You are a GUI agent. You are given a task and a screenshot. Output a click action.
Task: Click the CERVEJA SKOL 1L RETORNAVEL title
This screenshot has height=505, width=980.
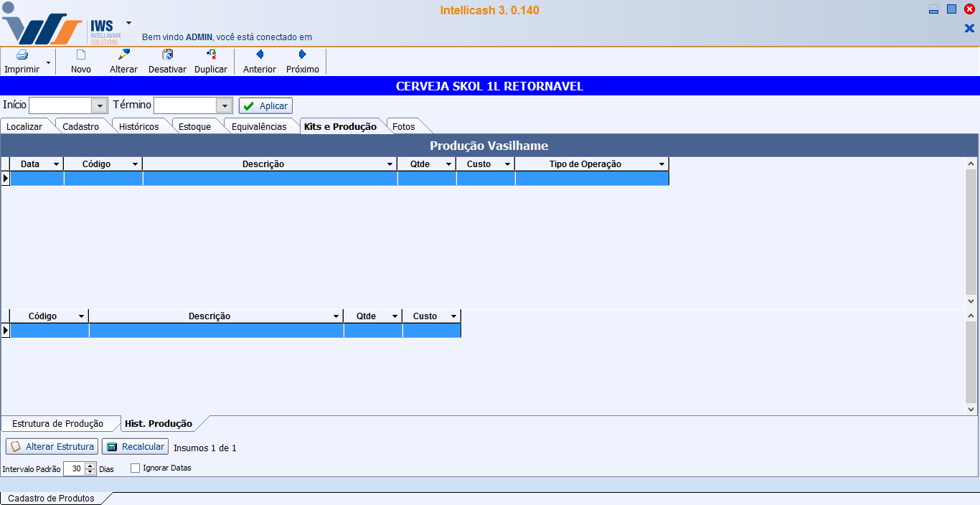(x=490, y=86)
